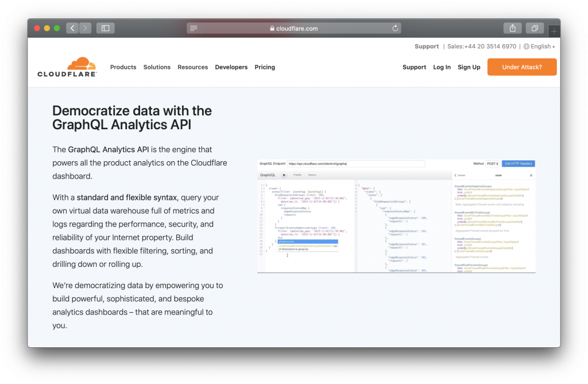Click Support in the top utility bar
The image size is (588, 384).
pyautogui.click(x=427, y=46)
